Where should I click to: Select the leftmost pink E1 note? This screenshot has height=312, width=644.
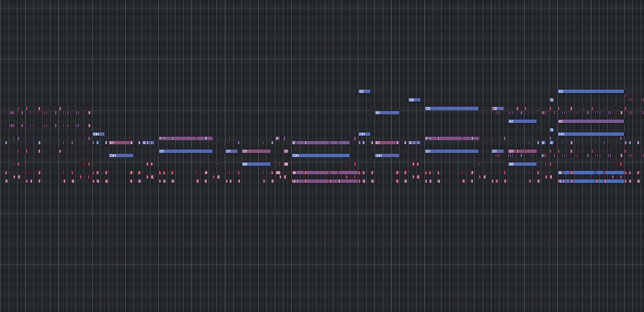(x=121, y=143)
